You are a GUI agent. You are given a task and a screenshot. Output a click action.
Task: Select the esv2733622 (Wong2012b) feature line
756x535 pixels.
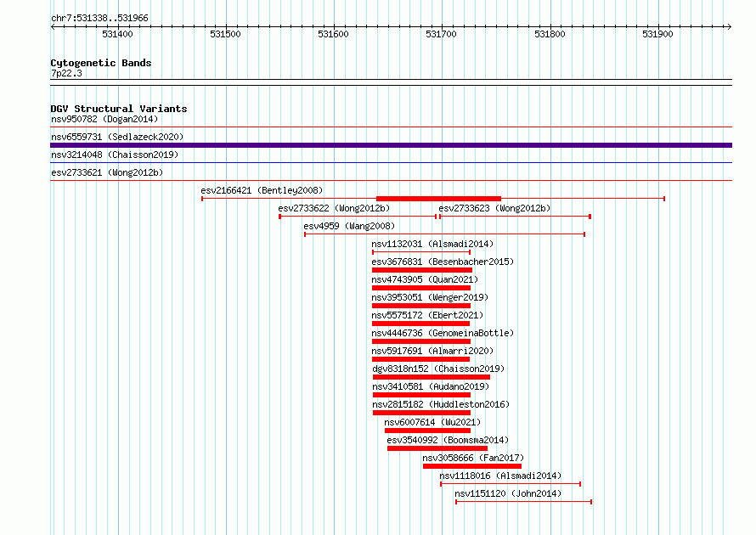click(x=358, y=217)
